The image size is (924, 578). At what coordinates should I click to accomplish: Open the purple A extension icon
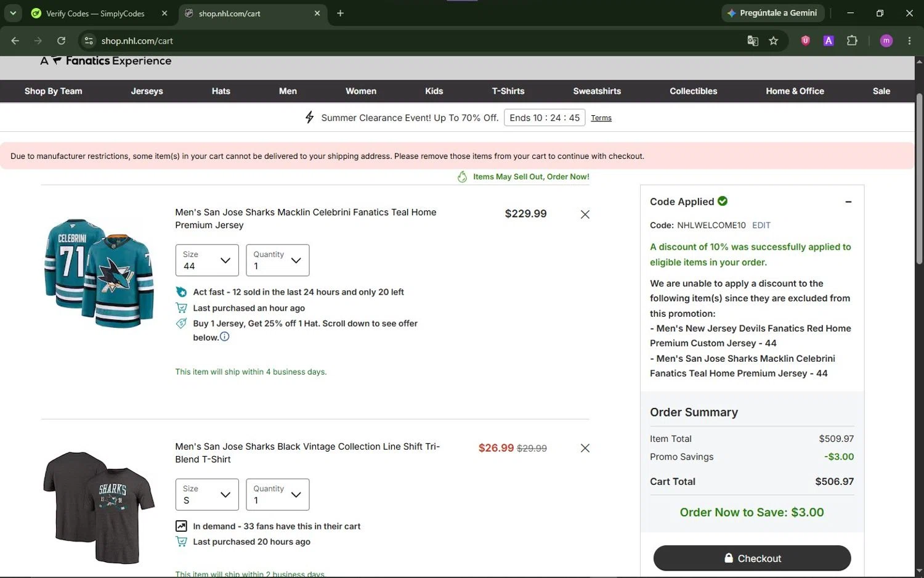click(829, 41)
